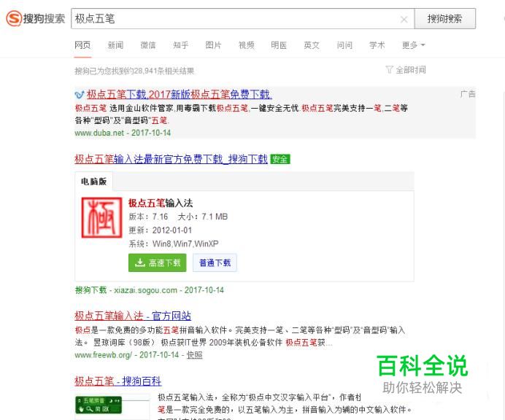Image resolution: width=505 pixels, height=420 pixels.
Task: Click the 广告 label
Action: click(x=468, y=94)
